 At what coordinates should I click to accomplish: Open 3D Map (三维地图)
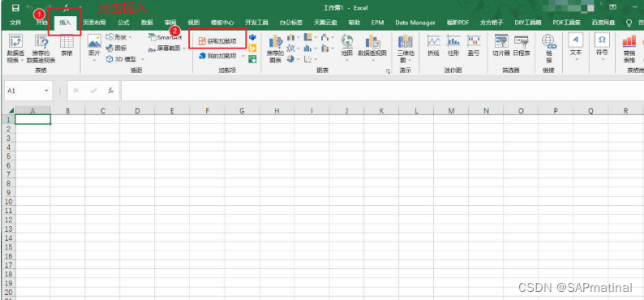tap(406, 49)
